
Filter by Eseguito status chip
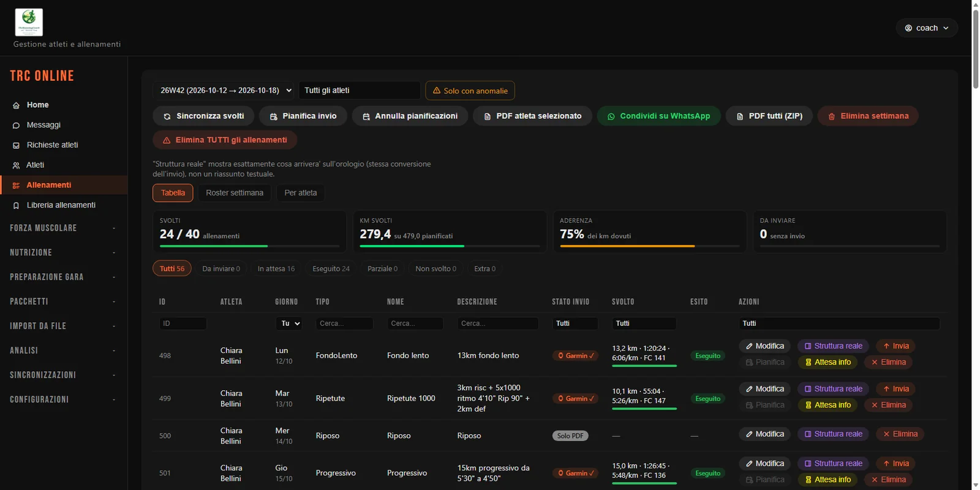pos(331,269)
